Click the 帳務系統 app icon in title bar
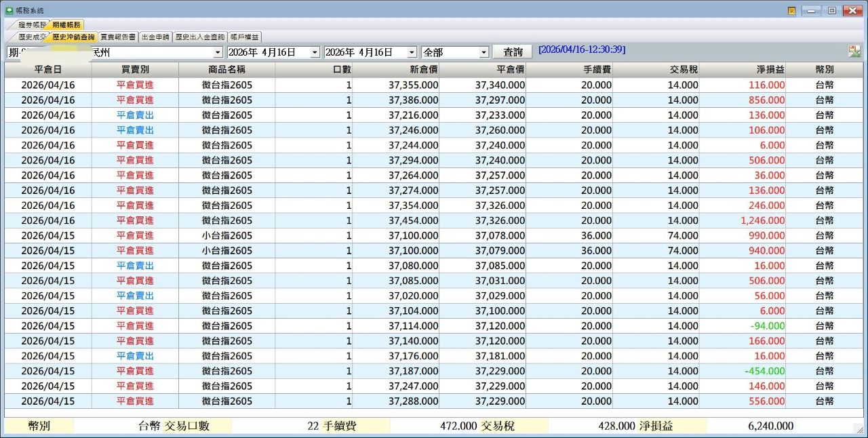This screenshot has width=868, height=438. pos(9,10)
